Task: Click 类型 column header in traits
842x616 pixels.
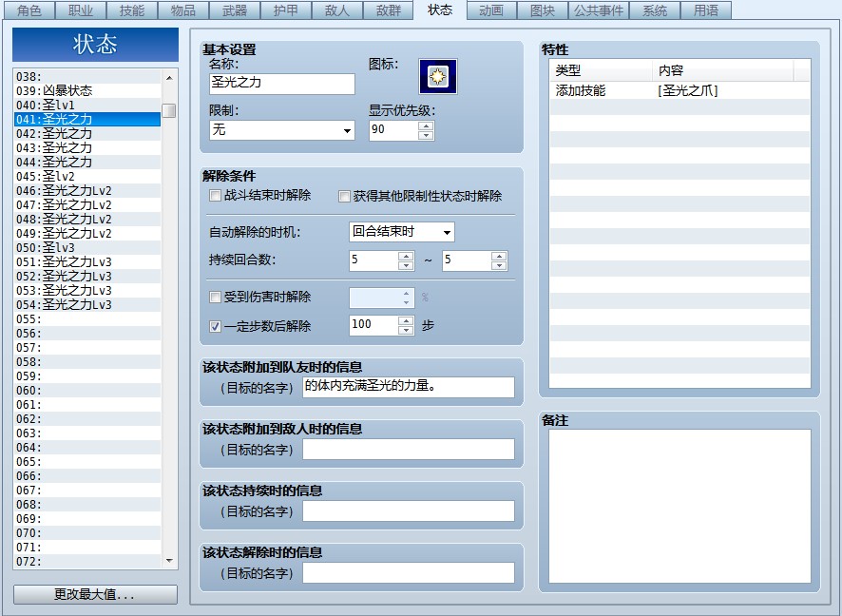Action: click(602, 70)
